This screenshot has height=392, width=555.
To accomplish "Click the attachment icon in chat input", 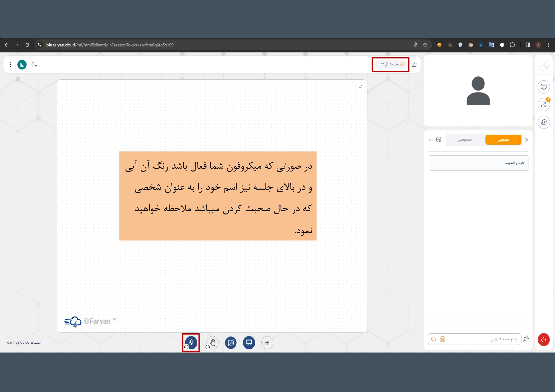I will coord(434,339).
